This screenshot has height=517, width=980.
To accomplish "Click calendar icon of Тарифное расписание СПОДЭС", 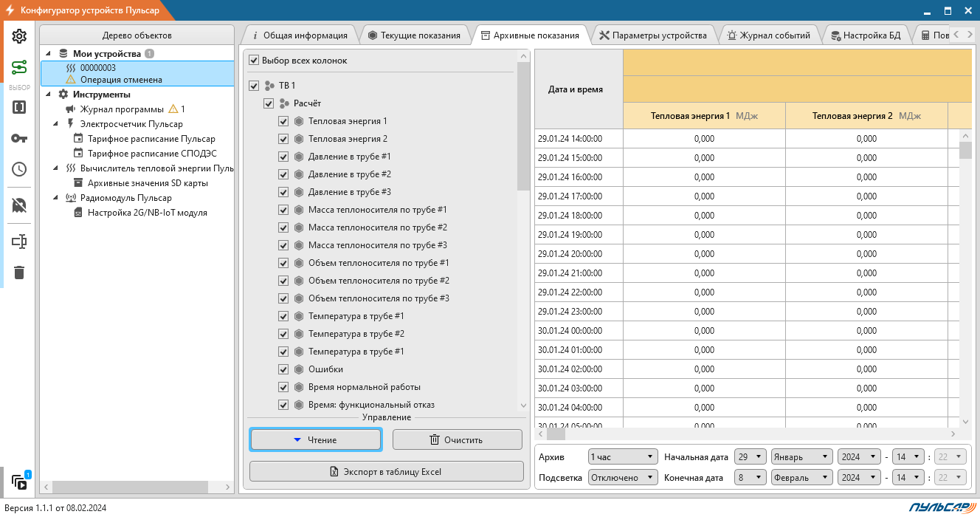I will (78, 154).
